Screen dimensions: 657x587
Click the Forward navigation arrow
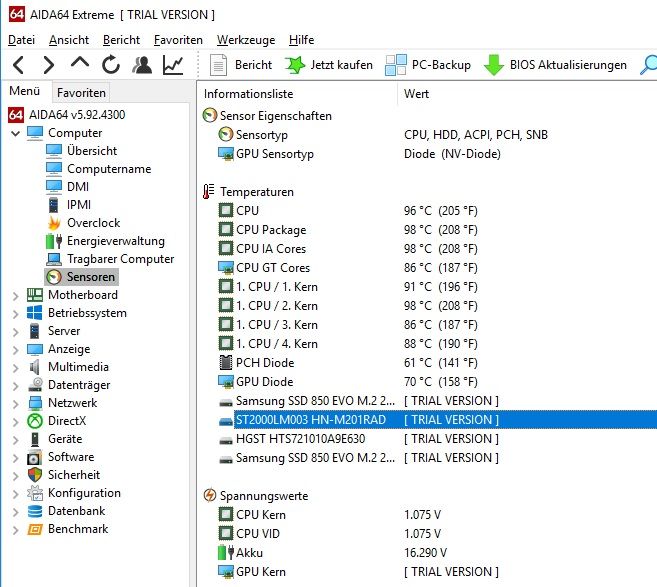[48, 65]
